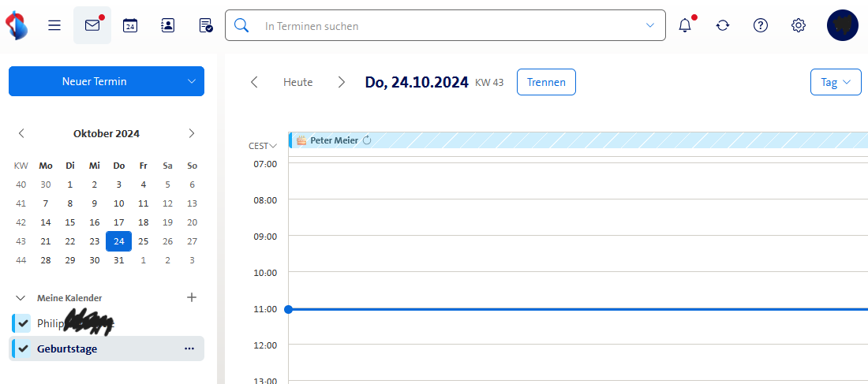
Task: Click the refresh icon
Action: pyautogui.click(x=723, y=25)
